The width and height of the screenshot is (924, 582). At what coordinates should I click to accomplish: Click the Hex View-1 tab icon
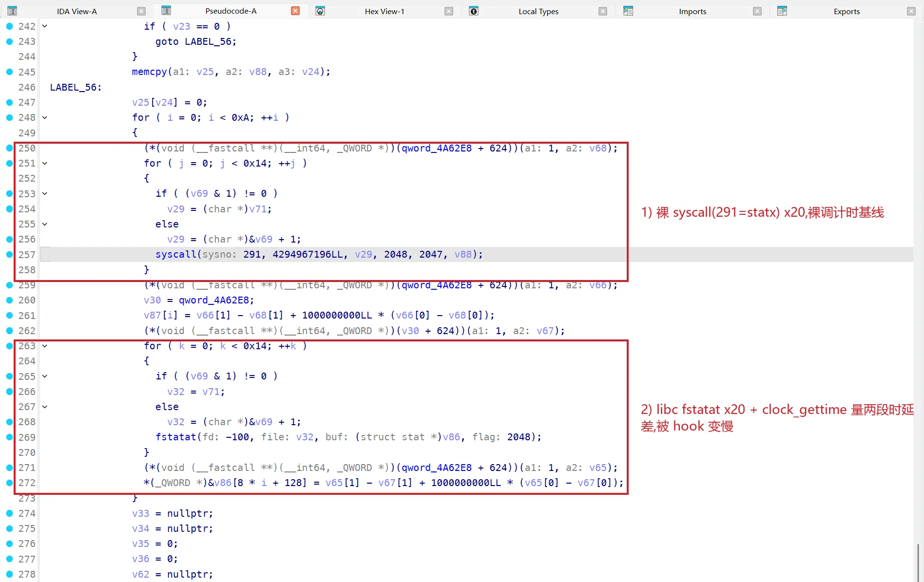tap(320, 11)
